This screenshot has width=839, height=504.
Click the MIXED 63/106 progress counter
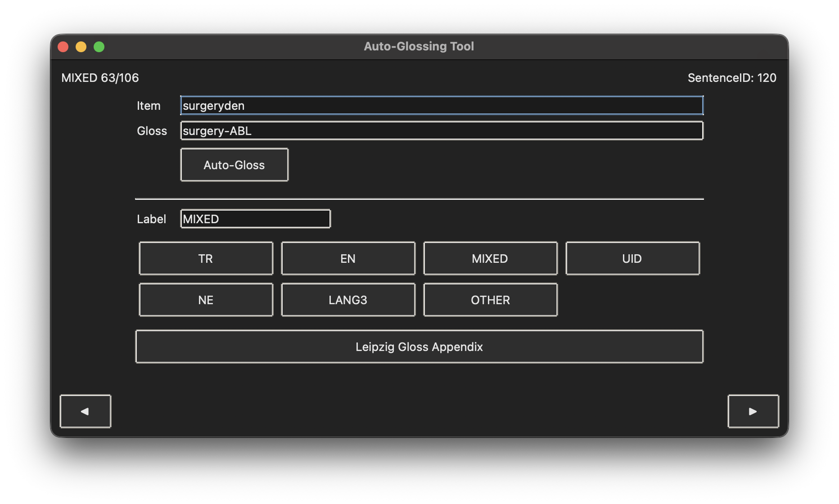[100, 78]
